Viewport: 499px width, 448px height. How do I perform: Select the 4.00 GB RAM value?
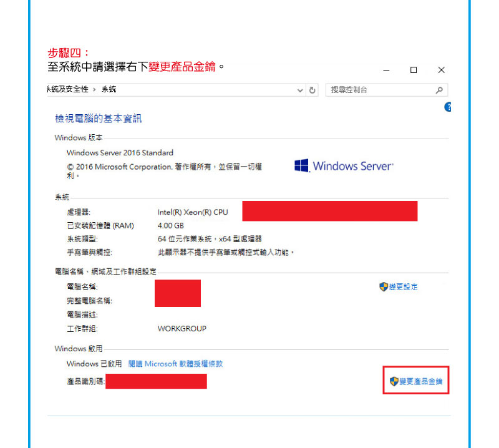170,226
